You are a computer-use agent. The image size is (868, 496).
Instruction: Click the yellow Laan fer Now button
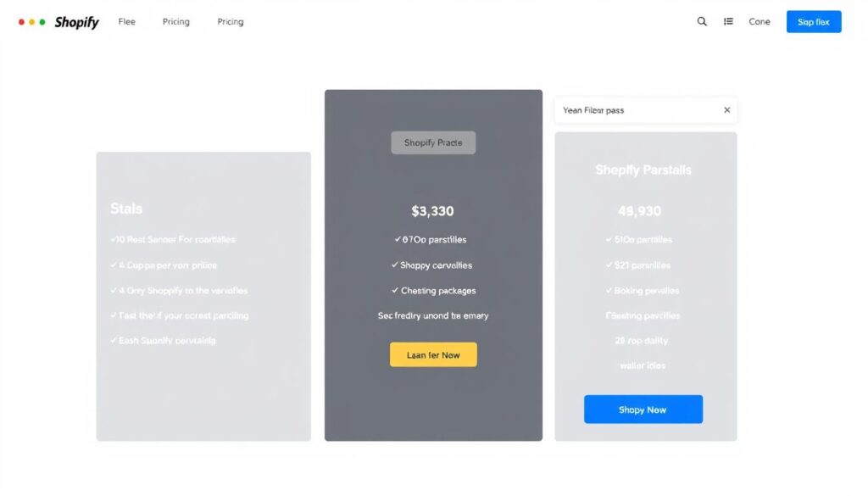[x=433, y=355]
